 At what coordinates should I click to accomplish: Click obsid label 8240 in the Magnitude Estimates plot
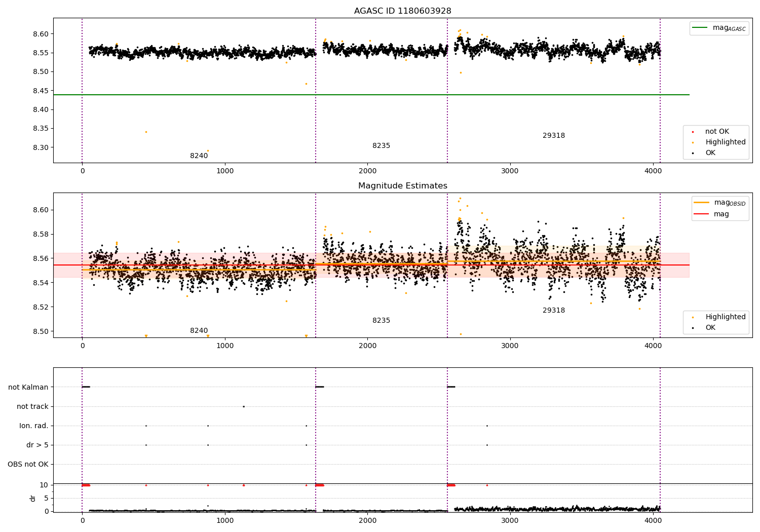[x=199, y=331]
